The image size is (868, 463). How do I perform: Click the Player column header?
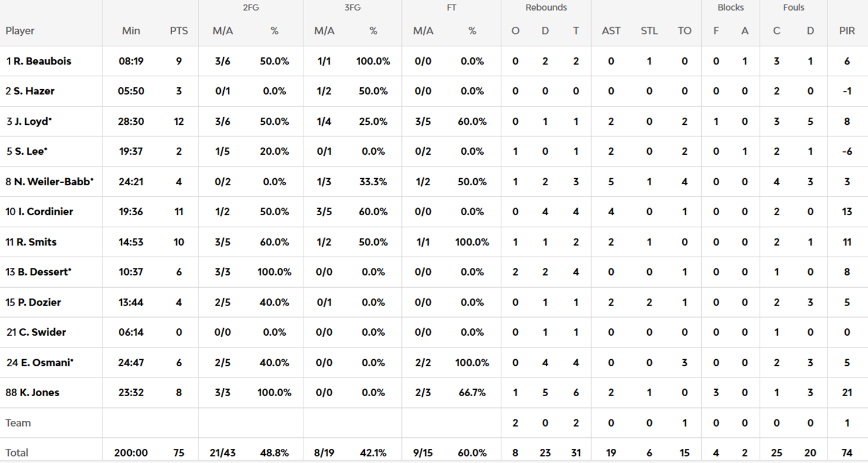pyautogui.click(x=20, y=31)
